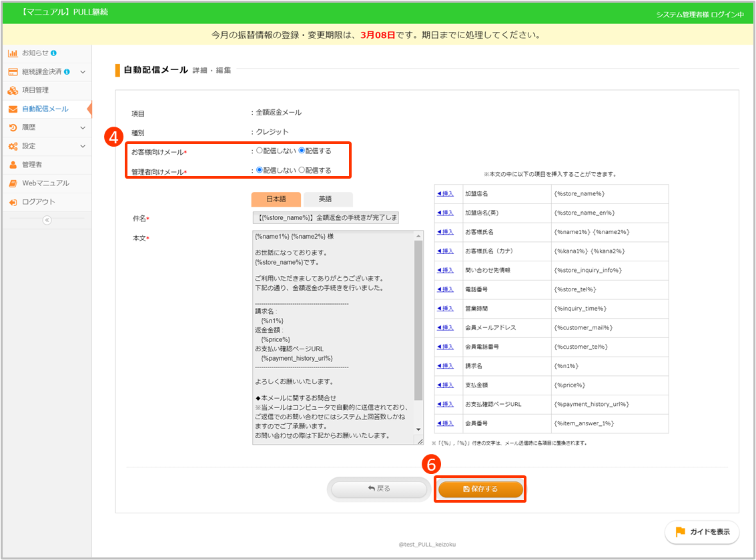The height and width of the screenshot is (560, 756).
Task: Click the 本文 textarea scrollbar down arrow
Action: (418, 430)
